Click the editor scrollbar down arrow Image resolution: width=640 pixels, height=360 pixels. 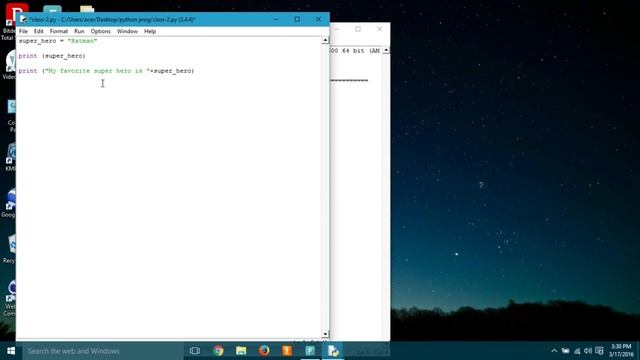coord(325,334)
